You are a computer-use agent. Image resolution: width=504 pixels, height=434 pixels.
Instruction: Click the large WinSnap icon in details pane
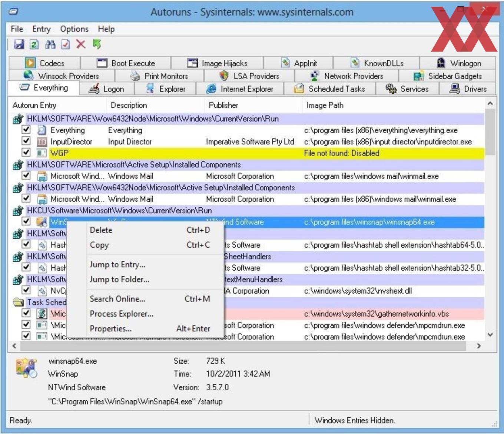pyautogui.click(x=27, y=368)
